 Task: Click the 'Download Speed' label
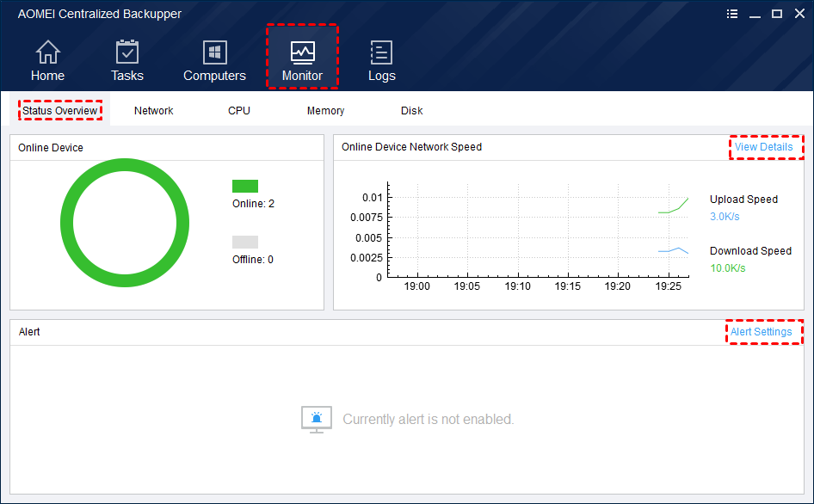750,250
